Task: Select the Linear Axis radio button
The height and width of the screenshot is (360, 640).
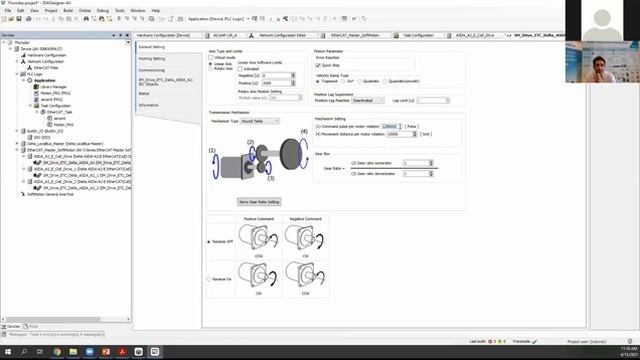Action: tap(211, 64)
